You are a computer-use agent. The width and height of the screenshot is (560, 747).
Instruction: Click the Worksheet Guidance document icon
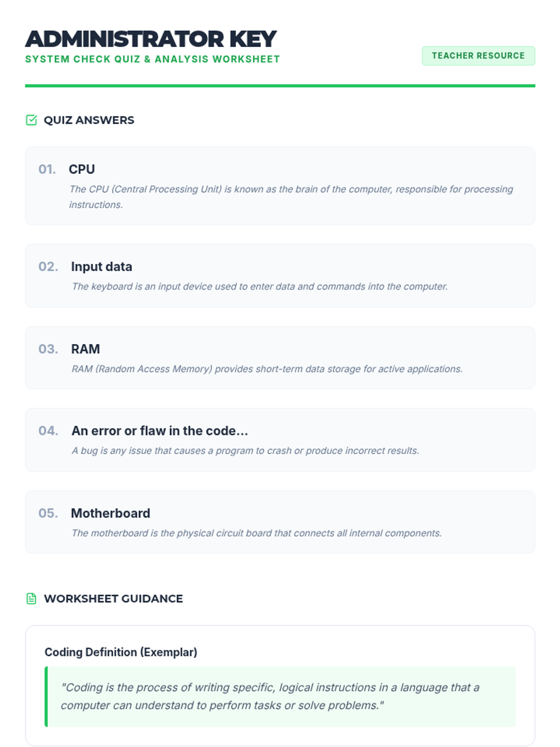31,599
